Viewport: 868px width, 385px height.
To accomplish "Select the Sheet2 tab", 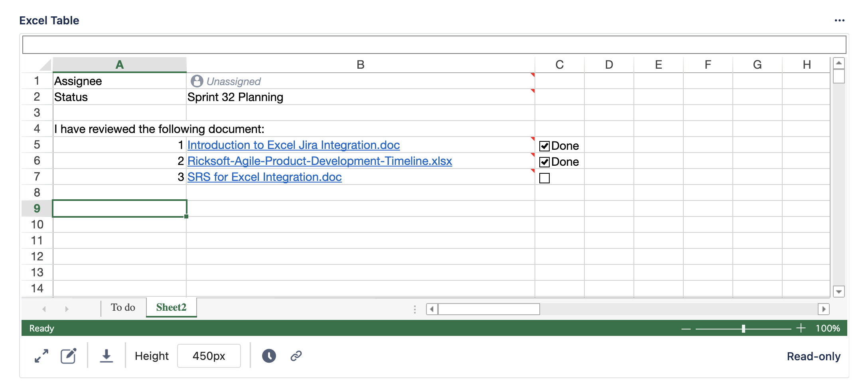I will (x=171, y=308).
